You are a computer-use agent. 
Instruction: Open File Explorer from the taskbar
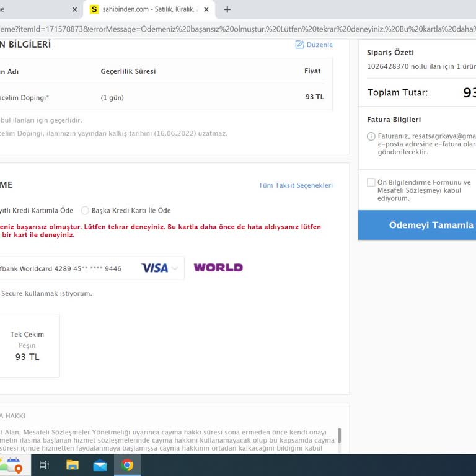pyautogui.click(x=73, y=465)
